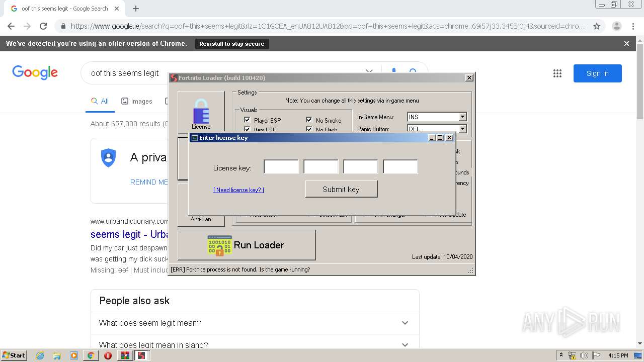Image resolution: width=644 pixels, height=362 pixels.
Task: Open the Panic Button key dropdown
Action: pyautogui.click(x=462, y=129)
